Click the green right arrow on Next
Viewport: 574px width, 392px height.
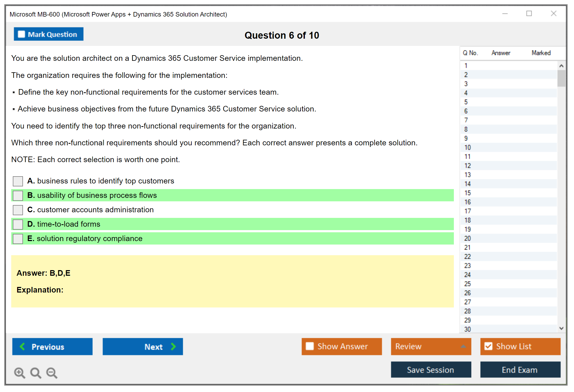click(173, 346)
